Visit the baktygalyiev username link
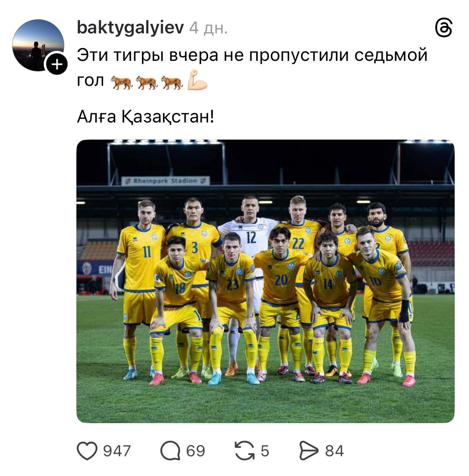The image size is (469, 476). coord(130,27)
